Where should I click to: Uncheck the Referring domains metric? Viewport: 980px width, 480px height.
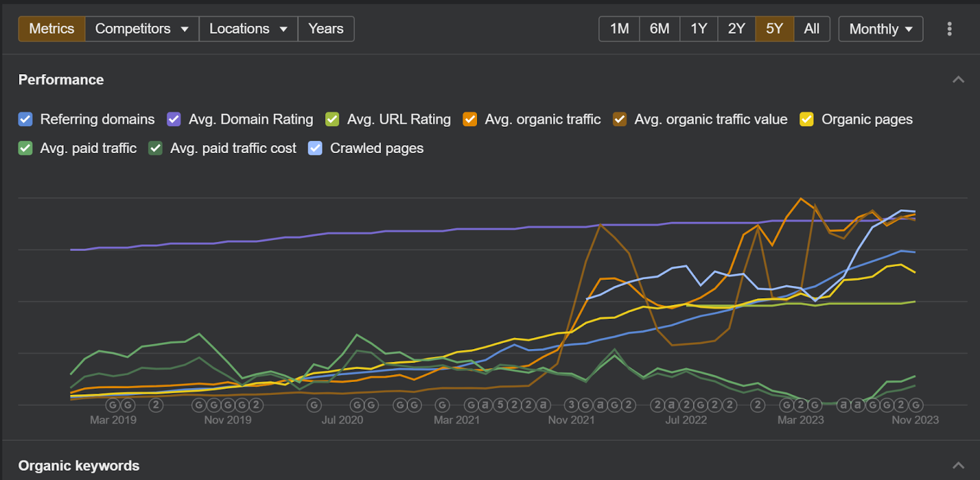point(25,119)
